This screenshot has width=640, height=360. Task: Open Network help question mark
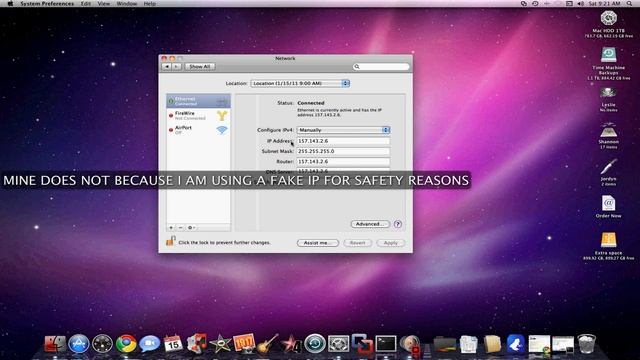(x=398, y=224)
